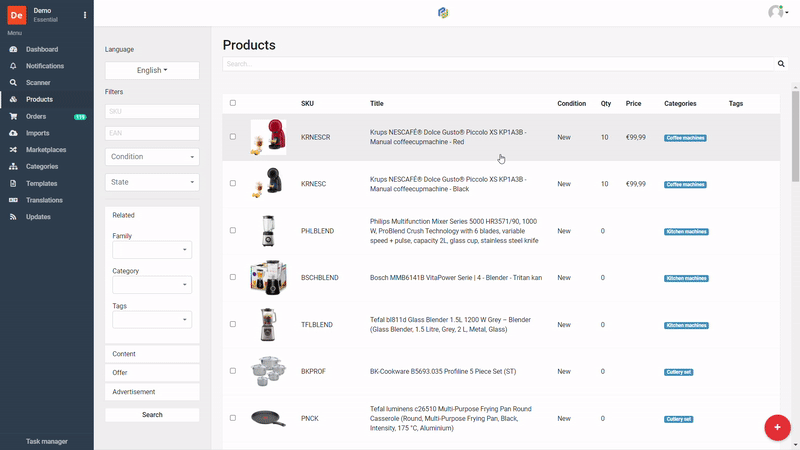
Task: Expand the Offer filter section
Action: [x=152, y=373]
